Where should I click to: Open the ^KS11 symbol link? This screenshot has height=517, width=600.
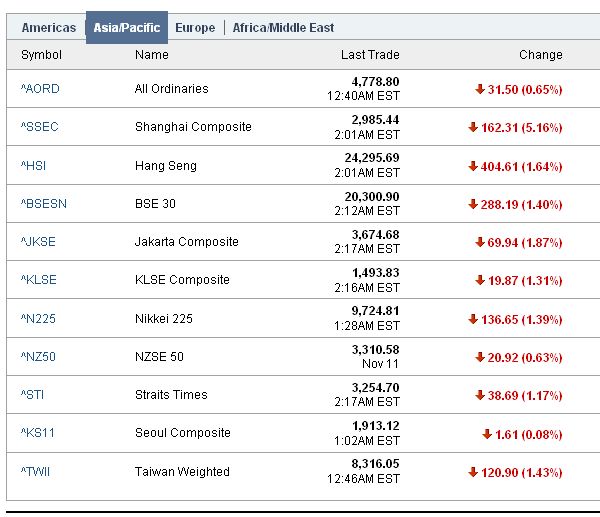click(38, 433)
